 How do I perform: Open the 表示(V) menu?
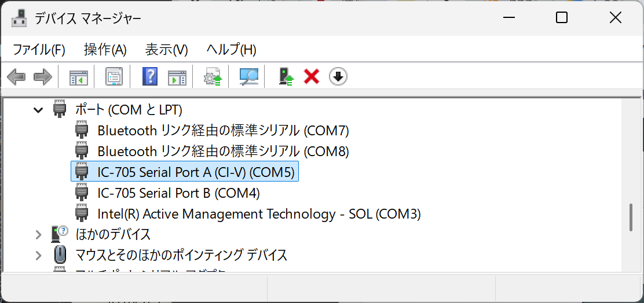tap(166, 50)
